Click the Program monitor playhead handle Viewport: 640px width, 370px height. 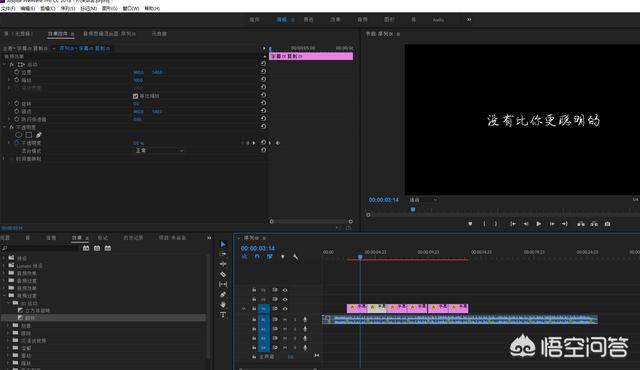pos(413,209)
